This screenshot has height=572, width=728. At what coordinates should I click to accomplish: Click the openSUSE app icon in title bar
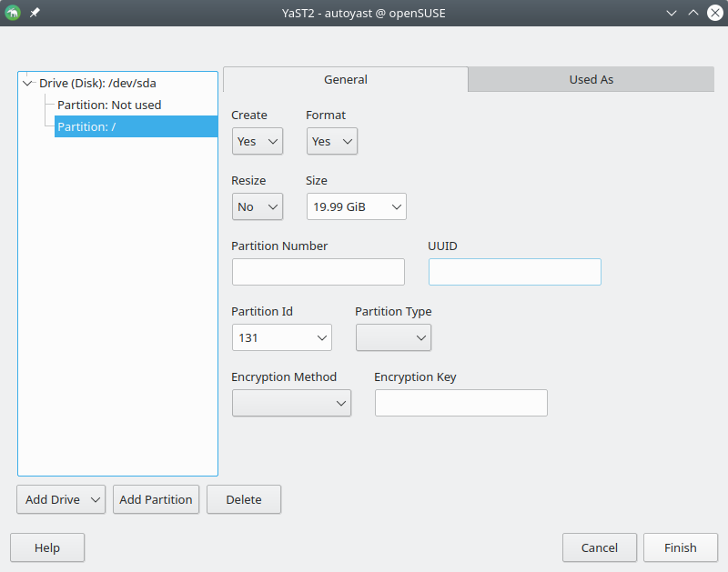(x=13, y=13)
